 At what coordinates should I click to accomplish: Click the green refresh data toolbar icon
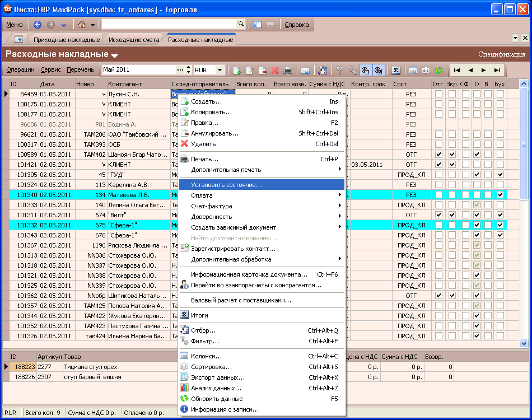439,71
